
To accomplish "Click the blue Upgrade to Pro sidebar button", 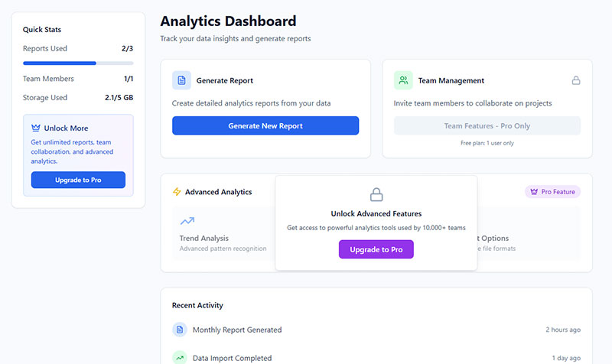I will tap(78, 180).
